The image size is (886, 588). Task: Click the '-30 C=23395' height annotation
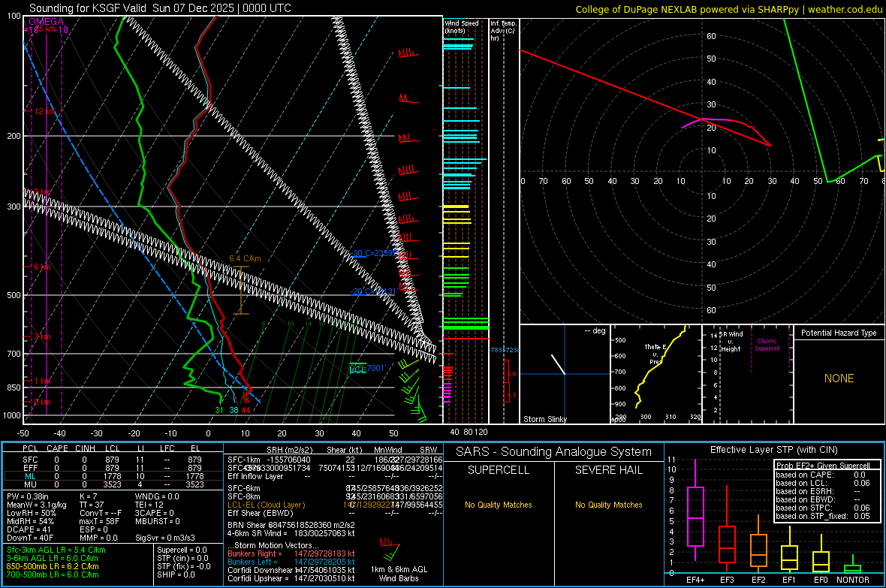[374, 253]
